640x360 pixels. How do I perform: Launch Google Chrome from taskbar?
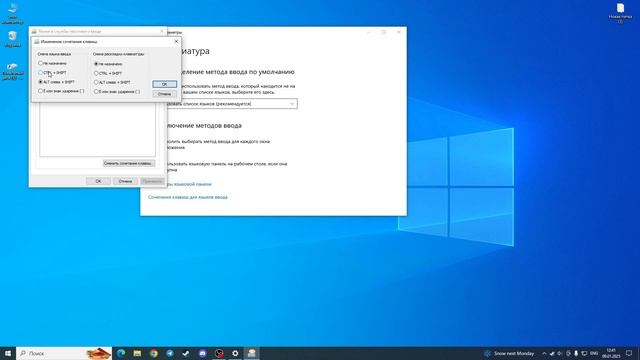point(153,353)
